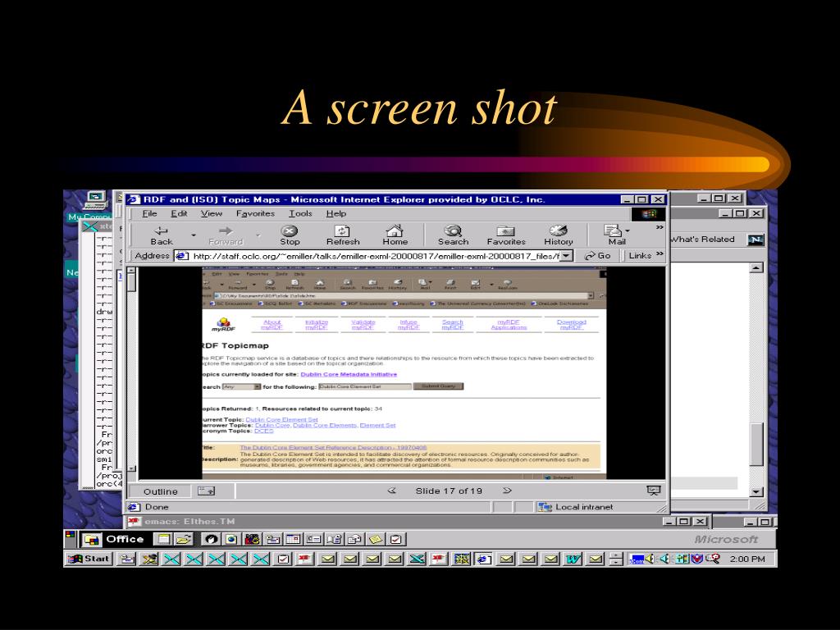Advance to next slide arrow
Screen dimensions: 840x630
click(x=507, y=491)
